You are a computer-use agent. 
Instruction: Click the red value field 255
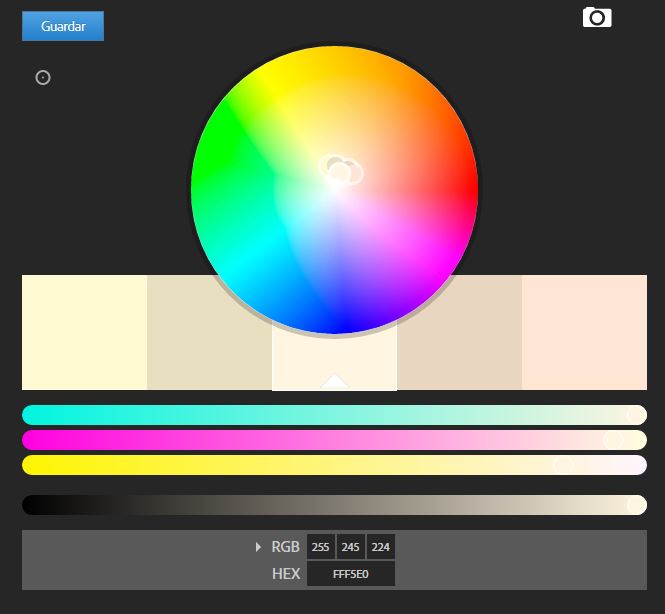click(321, 547)
